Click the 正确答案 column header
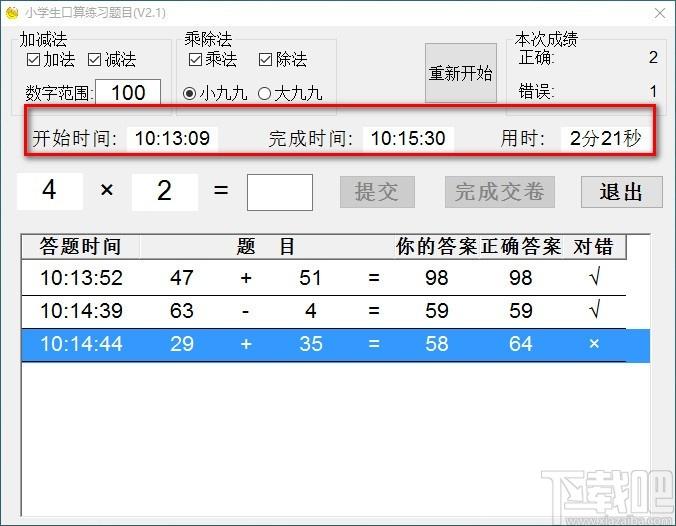This screenshot has width=676, height=526. pyautogui.click(x=521, y=247)
